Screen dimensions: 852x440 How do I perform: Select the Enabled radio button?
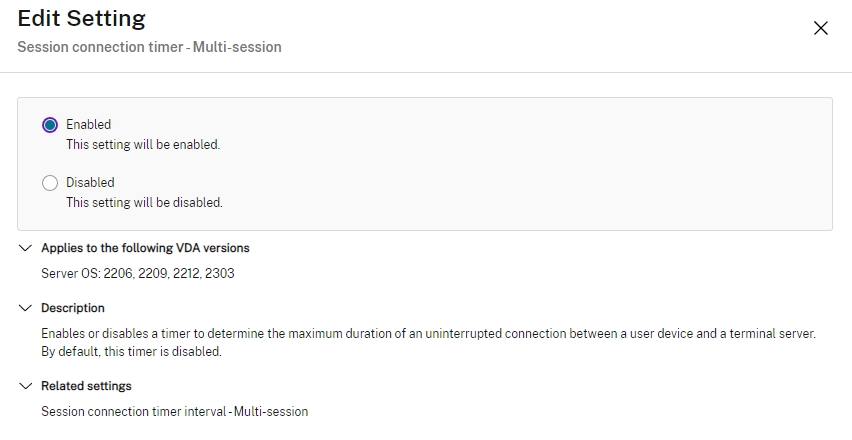pyautogui.click(x=50, y=125)
